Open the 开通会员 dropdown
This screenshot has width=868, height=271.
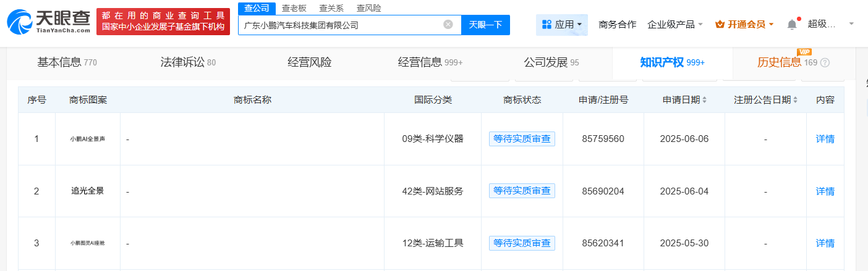744,25
